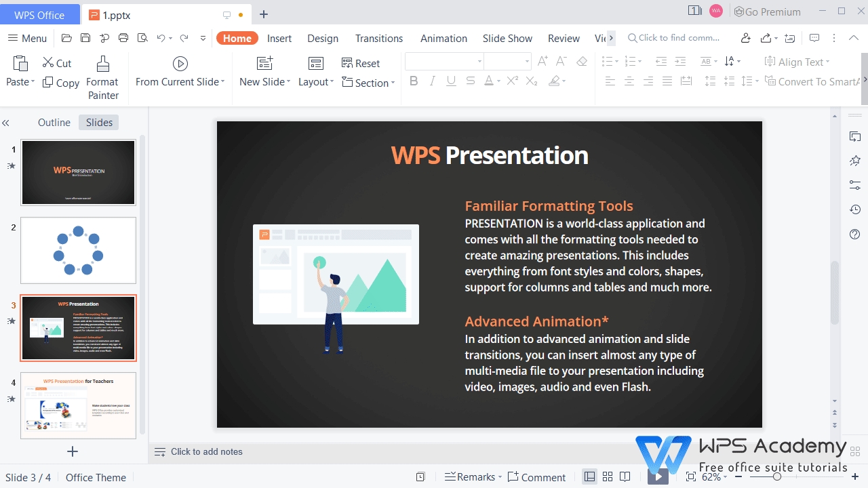This screenshot has width=868, height=488.
Task: Toggle italic formatting
Action: (432, 81)
